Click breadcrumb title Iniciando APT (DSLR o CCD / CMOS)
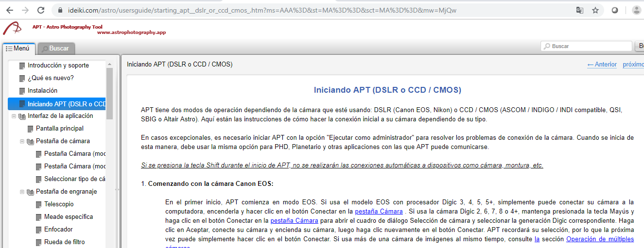644x248 pixels. pos(179,64)
